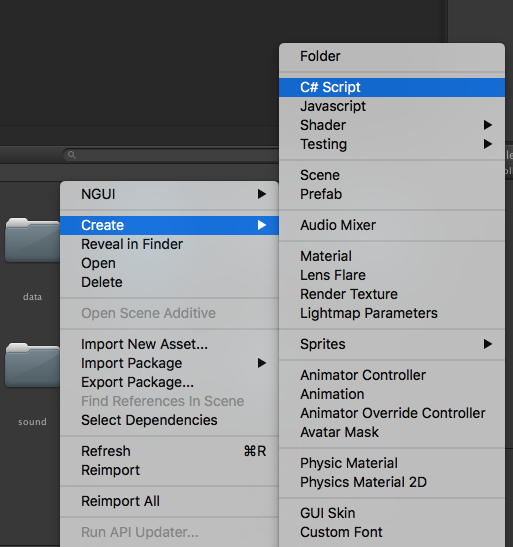Open the Import Package submenu

tap(169, 363)
